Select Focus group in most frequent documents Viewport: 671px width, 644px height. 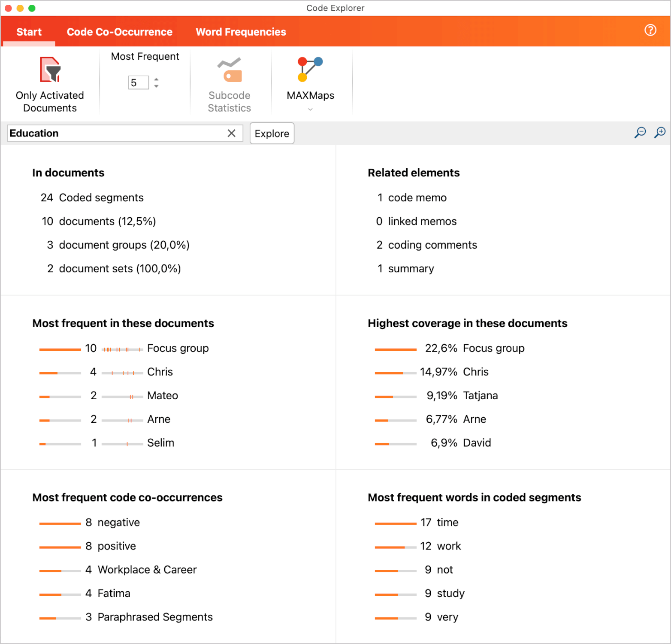(178, 348)
